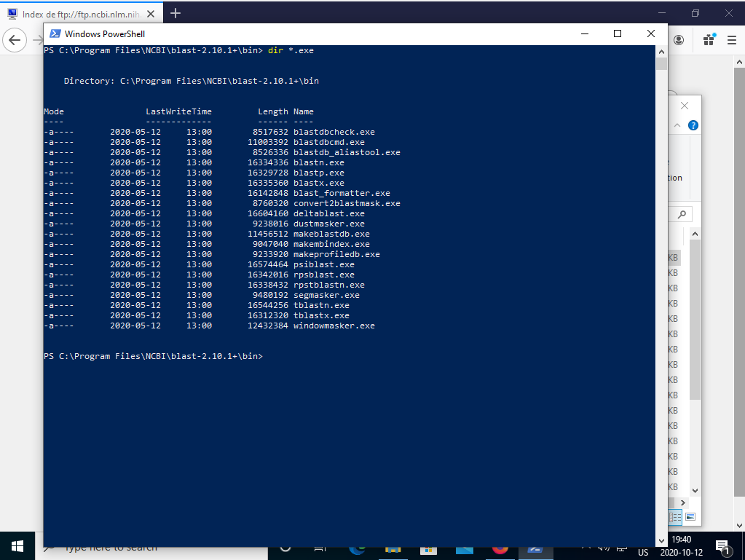
Task: Click file name segmasker.exe
Action: click(326, 296)
